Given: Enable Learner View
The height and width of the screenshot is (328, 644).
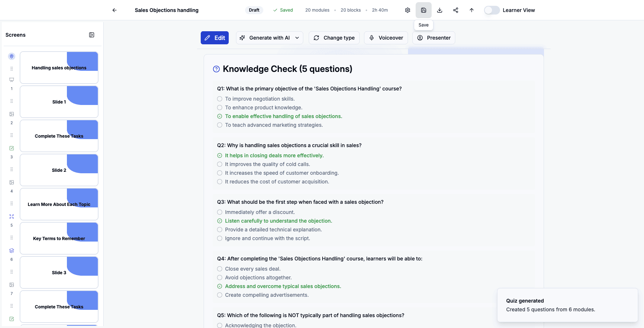Looking at the screenshot, I should 492,10.
